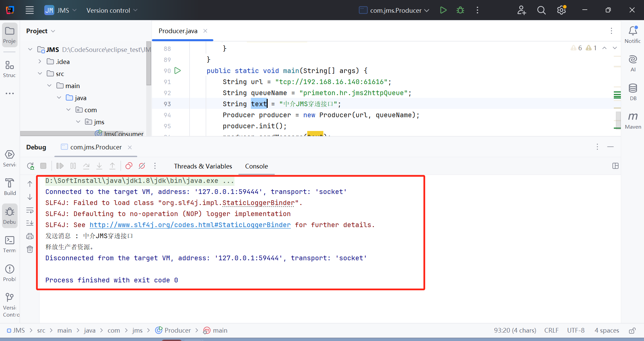This screenshot has height=341, width=644.
Task: Toggle scroll to end of console
Action: click(30, 223)
